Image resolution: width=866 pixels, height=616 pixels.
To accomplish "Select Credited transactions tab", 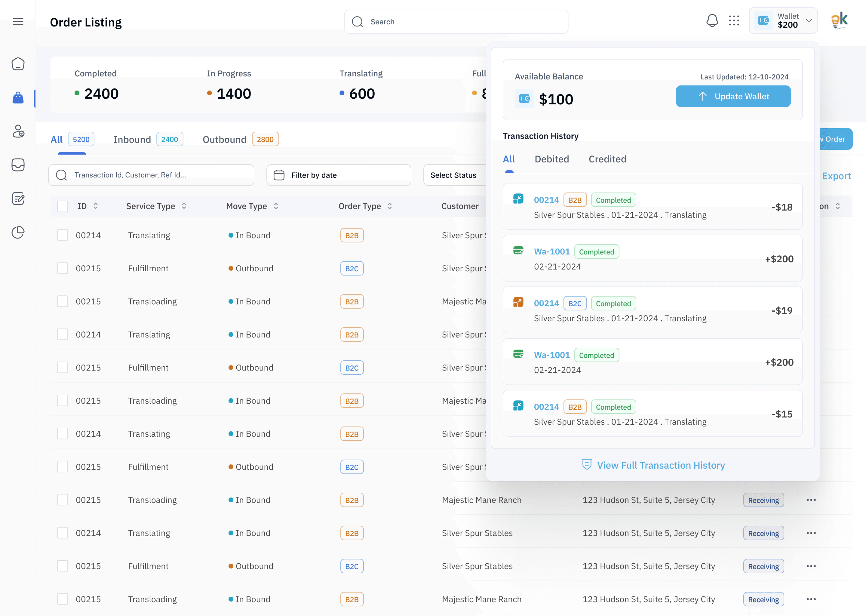I will (607, 159).
